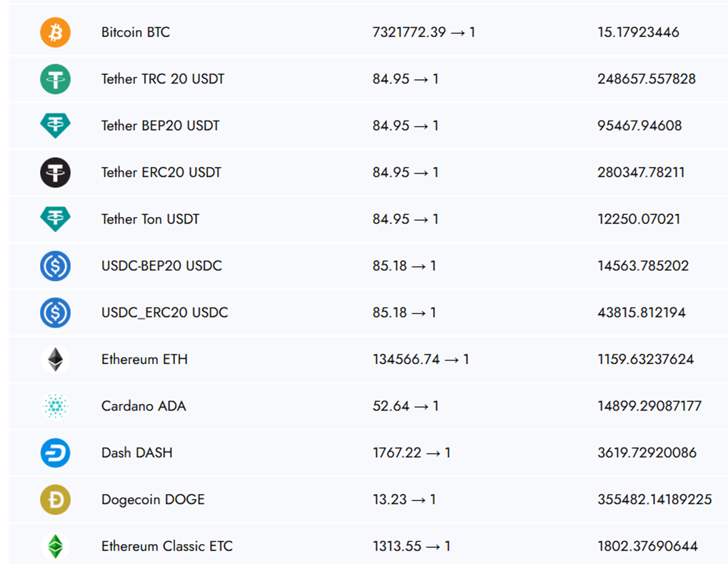Choose the Dogecoin DOGE label

coord(153,500)
